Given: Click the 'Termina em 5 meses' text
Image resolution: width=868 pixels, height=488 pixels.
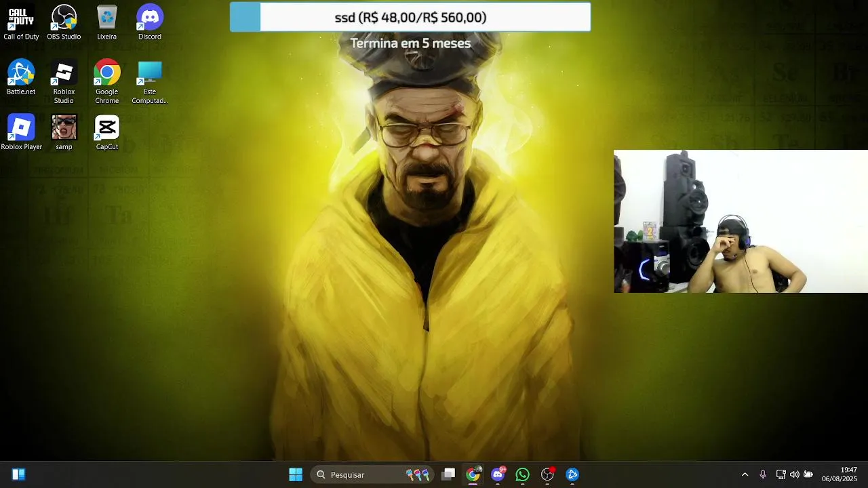Looking at the screenshot, I should click(x=410, y=43).
